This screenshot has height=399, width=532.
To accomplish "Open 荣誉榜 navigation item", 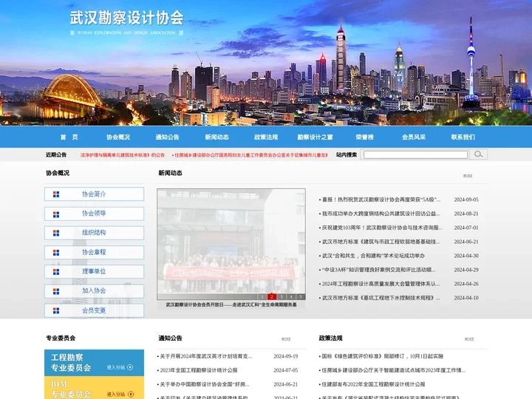I will pyautogui.click(x=364, y=137).
